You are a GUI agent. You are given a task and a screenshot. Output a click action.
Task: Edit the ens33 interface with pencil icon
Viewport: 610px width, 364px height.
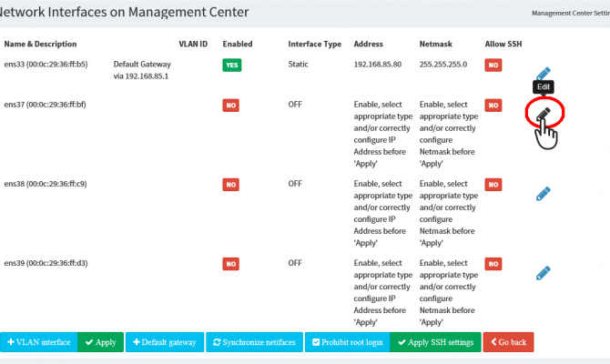click(x=544, y=74)
